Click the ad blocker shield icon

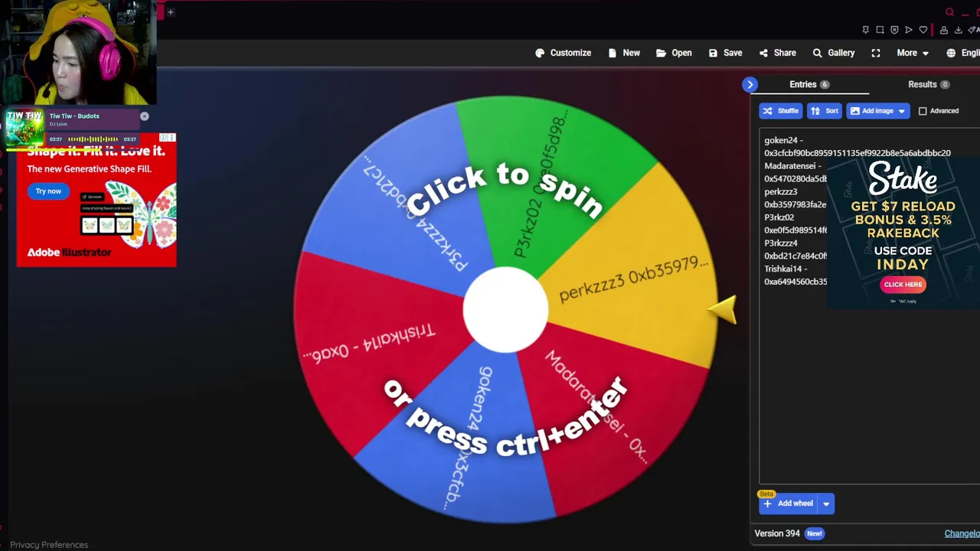[x=894, y=30]
